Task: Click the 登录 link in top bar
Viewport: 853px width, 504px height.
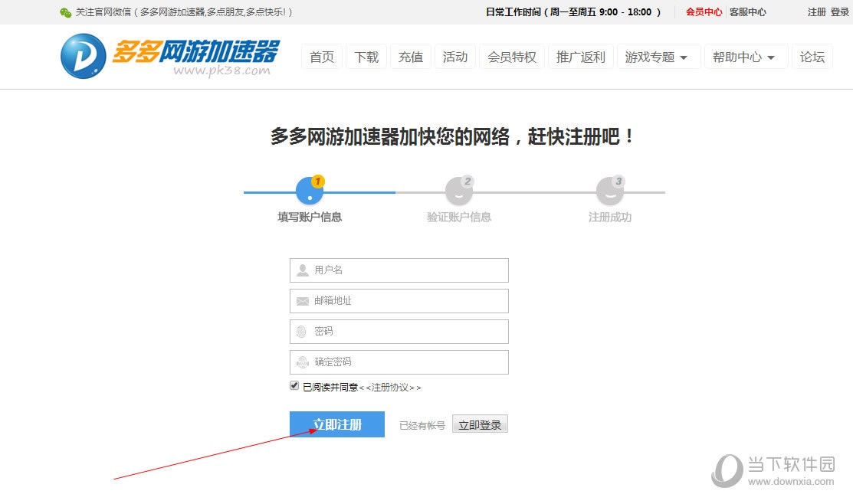Action: point(839,12)
